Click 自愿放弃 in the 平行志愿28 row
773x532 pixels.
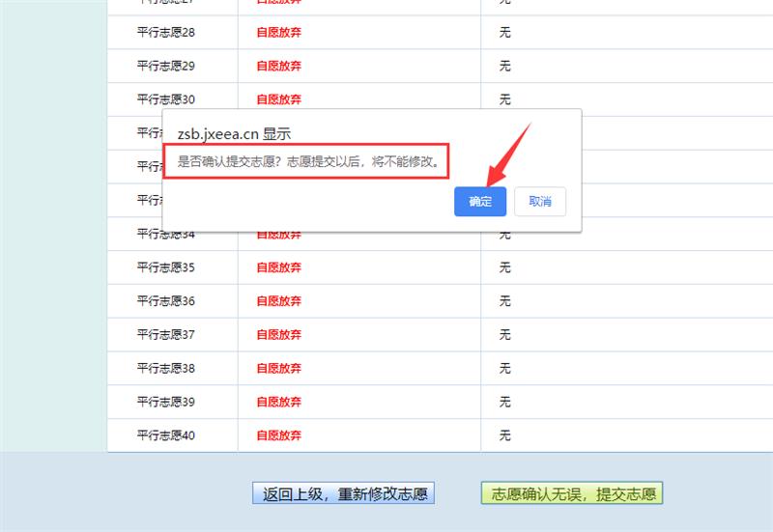pyautogui.click(x=278, y=33)
